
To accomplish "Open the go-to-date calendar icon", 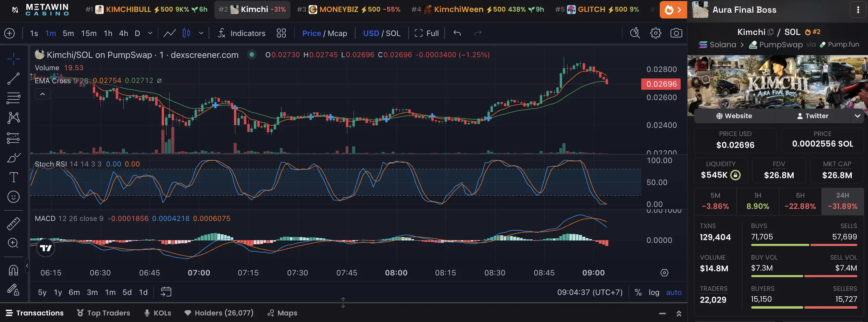I will pos(166,292).
